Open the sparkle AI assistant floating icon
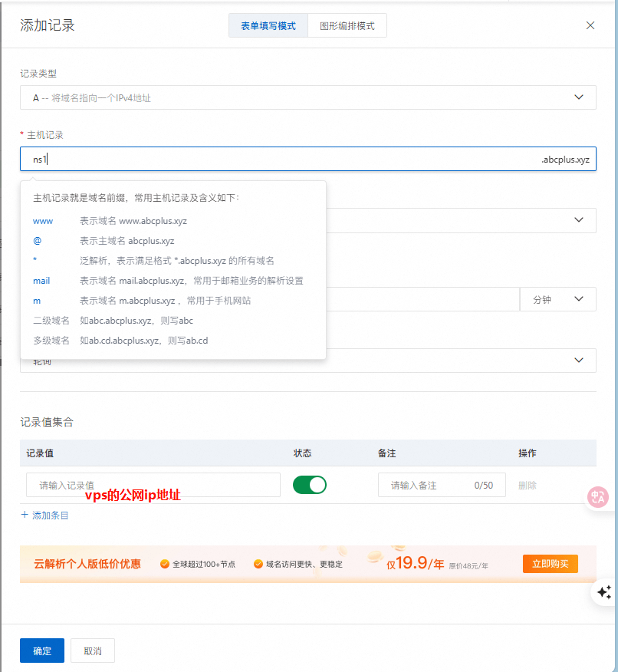The width and height of the screenshot is (618, 672). point(603,591)
